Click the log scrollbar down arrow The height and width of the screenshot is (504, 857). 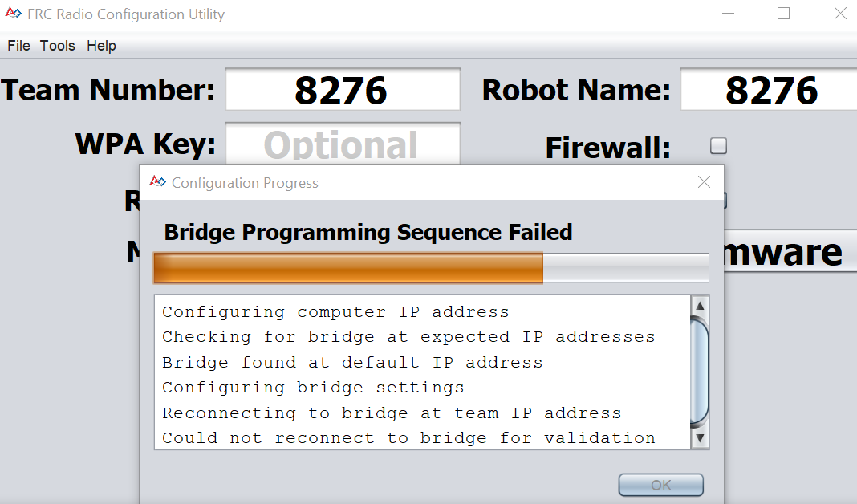(x=700, y=438)
